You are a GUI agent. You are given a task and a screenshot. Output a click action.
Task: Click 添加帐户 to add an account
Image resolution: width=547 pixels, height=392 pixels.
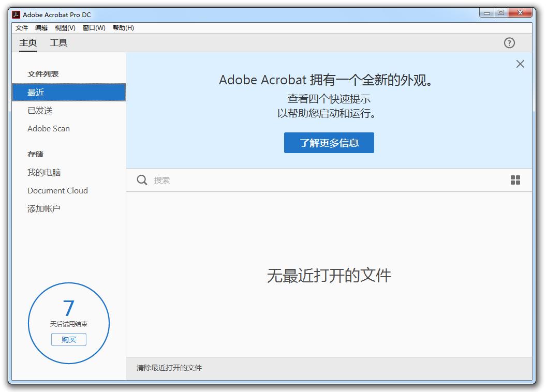tap(69, 209)
